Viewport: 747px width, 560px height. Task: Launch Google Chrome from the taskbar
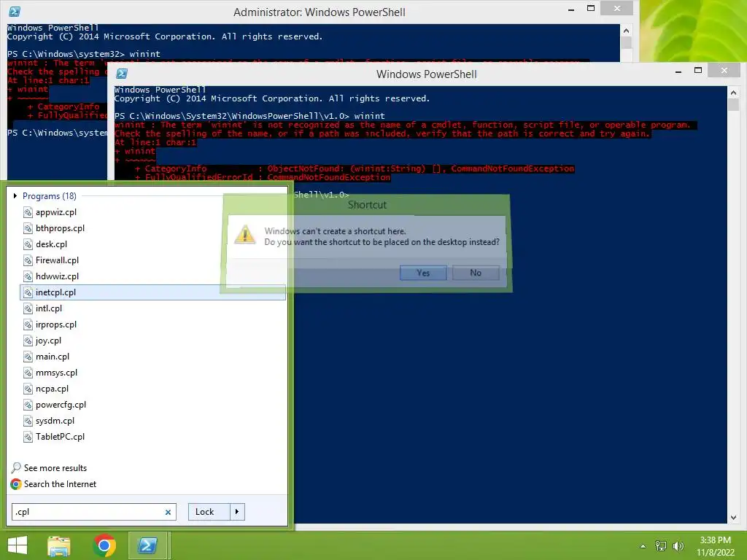[104, 545]
